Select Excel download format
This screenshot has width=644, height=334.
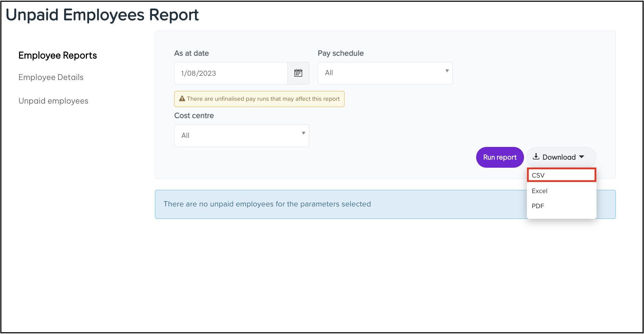(x=539, y=191)
